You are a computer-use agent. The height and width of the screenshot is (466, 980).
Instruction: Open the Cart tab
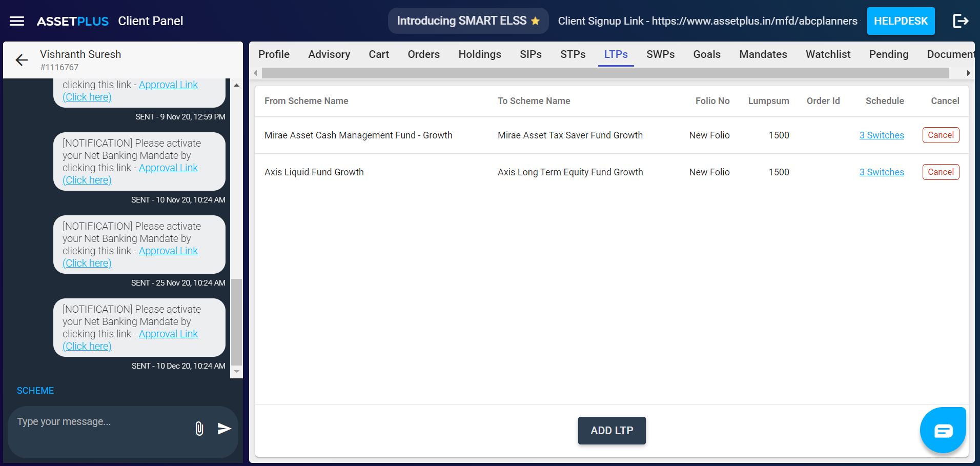click(379, 54)
